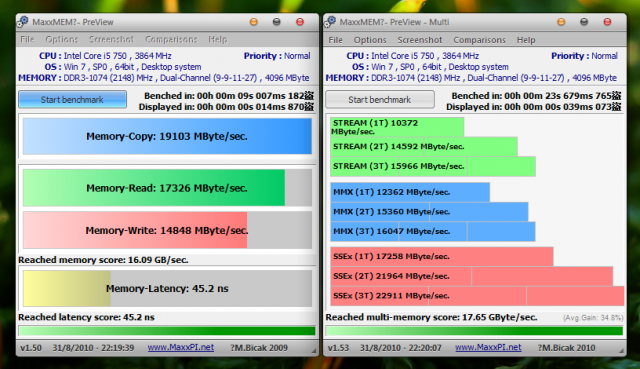
Task: Click the MMX (1T) 12362 bar
Action: tap(410, 192)
